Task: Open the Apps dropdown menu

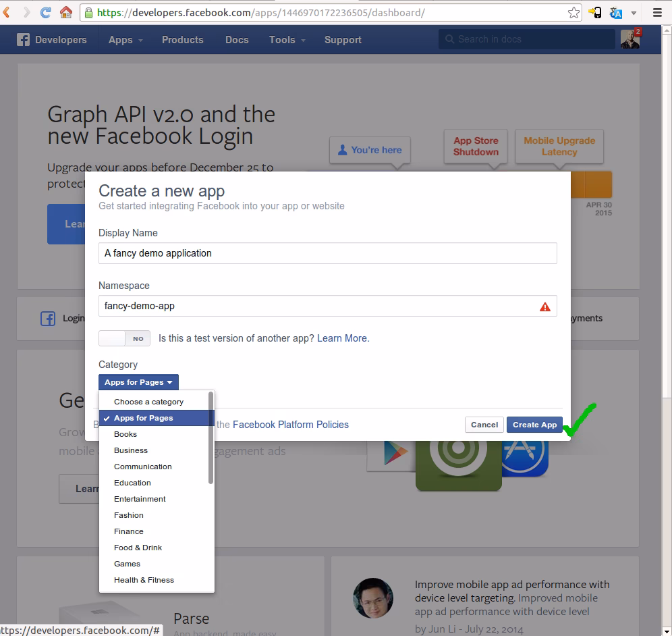Action: 125,40
